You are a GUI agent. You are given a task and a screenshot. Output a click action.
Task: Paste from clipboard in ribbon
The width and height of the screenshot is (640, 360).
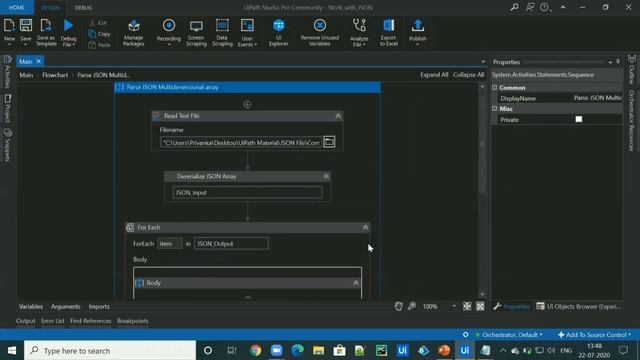pyautogui.click(x=99, y=45)
